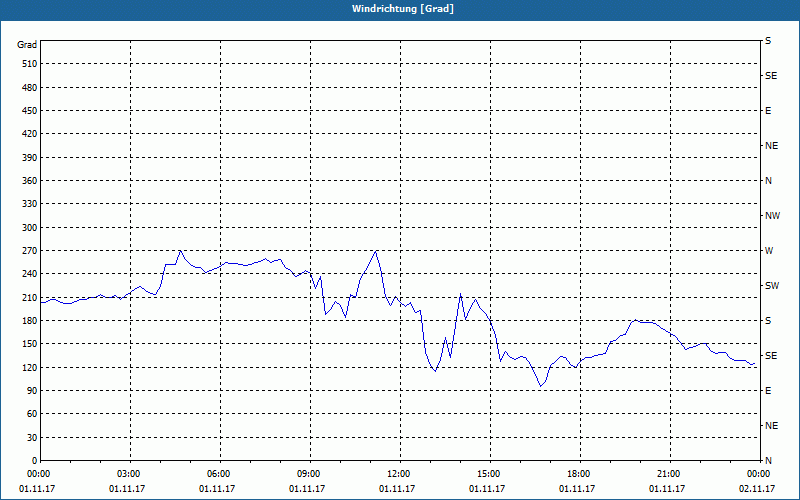The image size is (800, 500).
Task: Click the 360 y-axis value
Action: click(30, 181)
